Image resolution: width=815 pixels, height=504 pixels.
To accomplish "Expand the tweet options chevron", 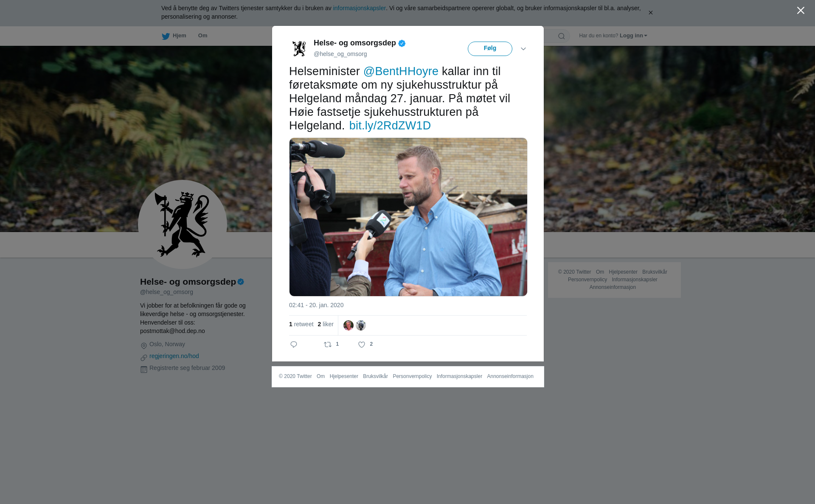I will pos(523,49).
